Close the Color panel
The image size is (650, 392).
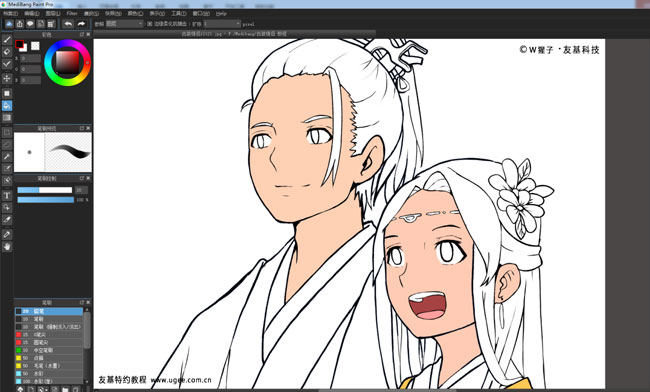[x=88, y=34]
